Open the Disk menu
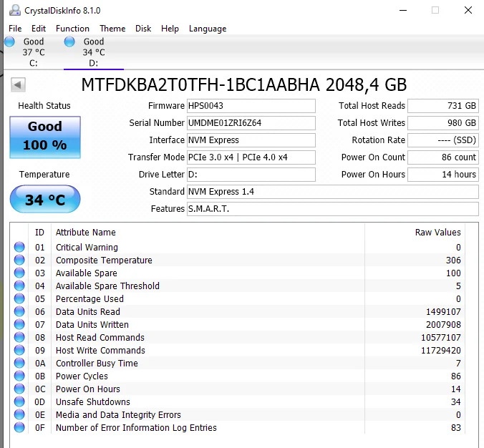 (x=143, y=29)
